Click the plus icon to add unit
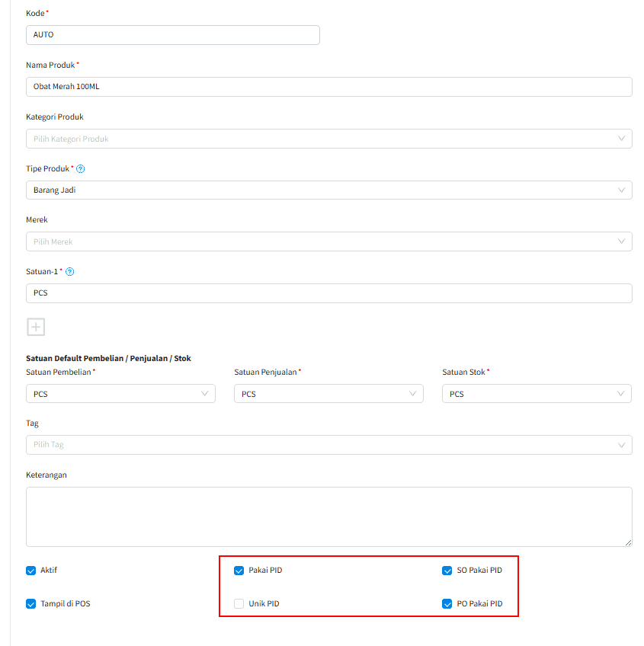 tap(36, 327)
